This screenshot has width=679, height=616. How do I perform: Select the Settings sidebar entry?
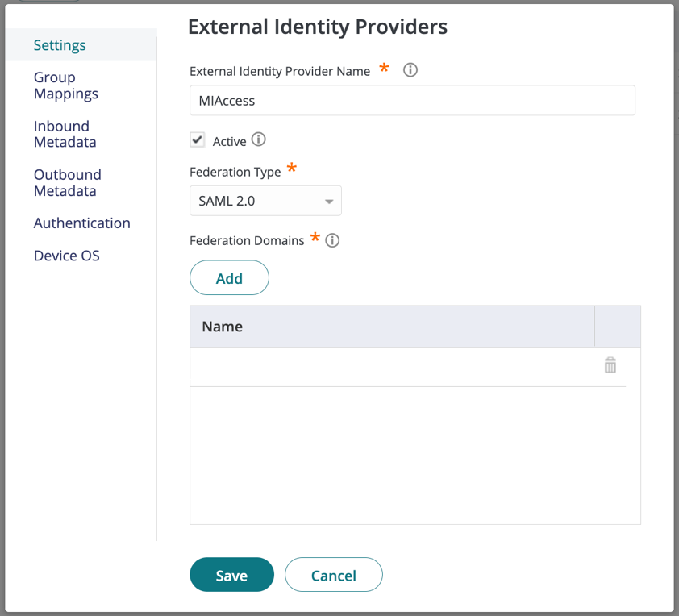[x=59, y=45]
